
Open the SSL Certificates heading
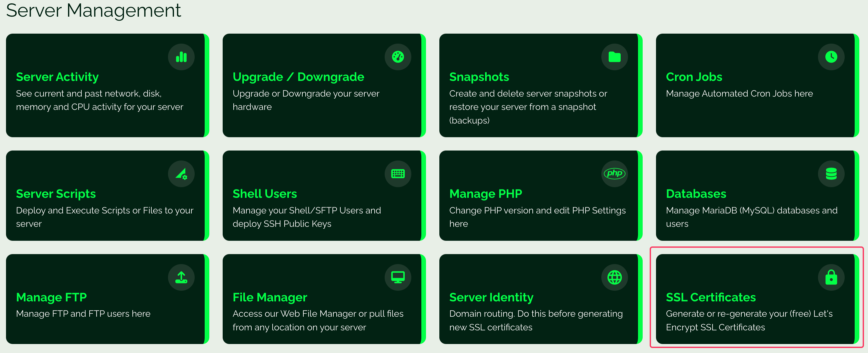711,297
